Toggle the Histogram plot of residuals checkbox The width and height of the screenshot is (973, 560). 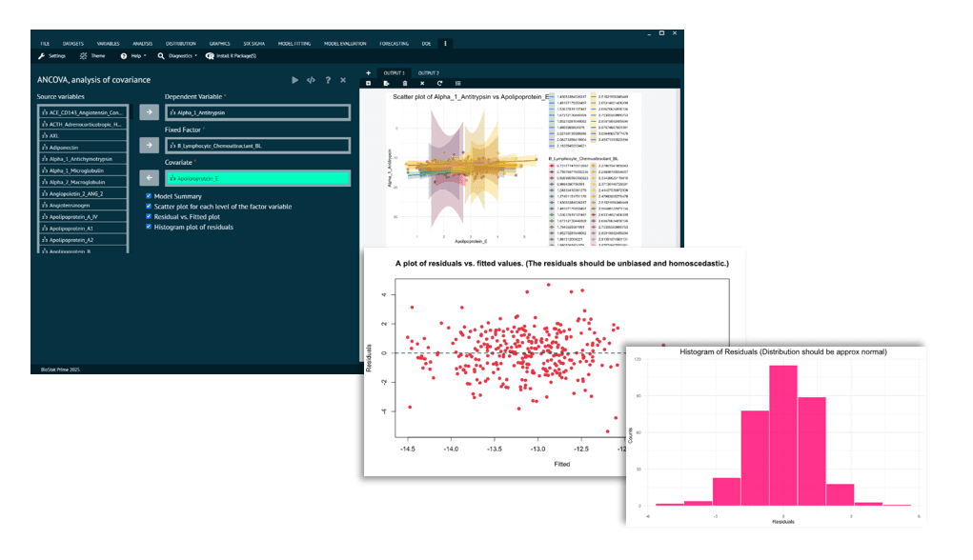coord(147,227)
